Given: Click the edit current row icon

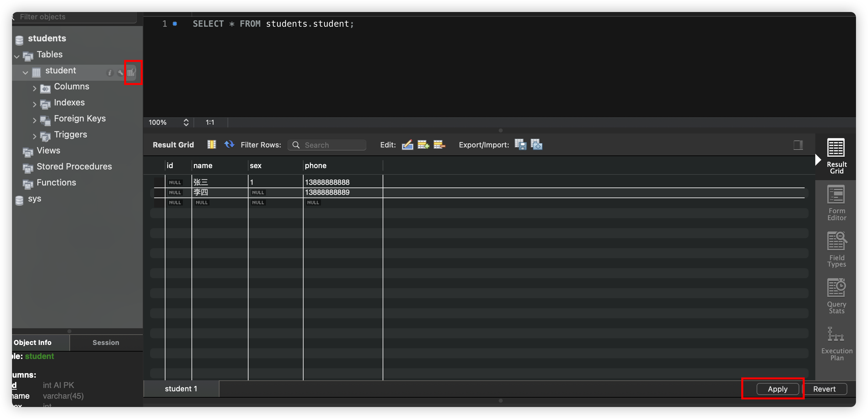Looking at the screenshot, I should pyautogui.click(x=407, y=144).
